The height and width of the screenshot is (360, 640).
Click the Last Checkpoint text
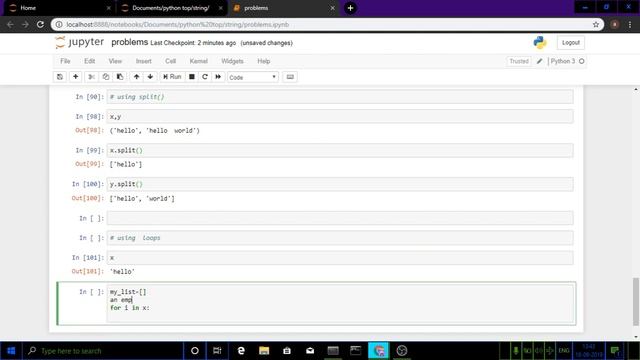(193, 43)
